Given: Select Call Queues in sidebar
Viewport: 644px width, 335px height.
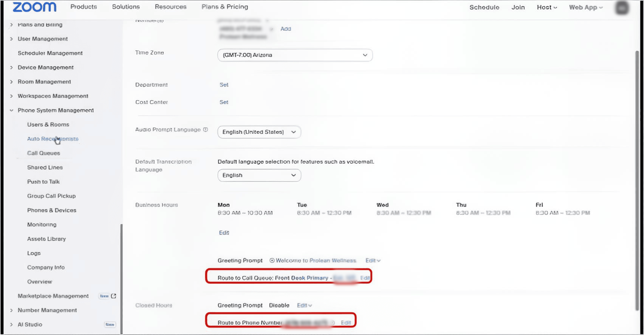Looking at the screenshot, I should [x=43, y=153].
